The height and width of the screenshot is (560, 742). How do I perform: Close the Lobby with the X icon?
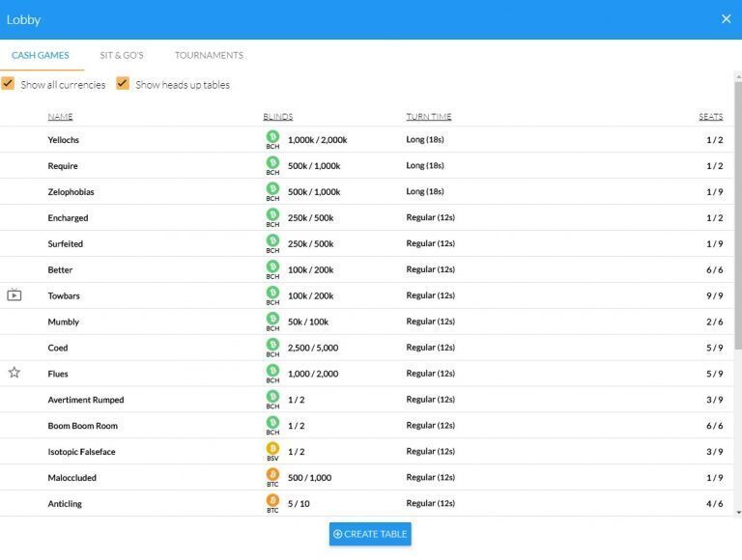[x=726, y=19]
